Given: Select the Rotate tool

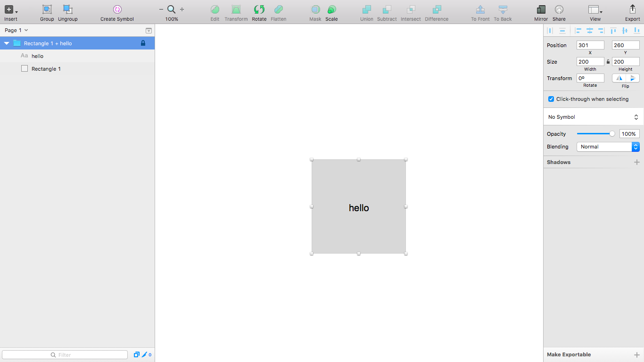Looking at the screenshot, I should (x=259, y=9).
